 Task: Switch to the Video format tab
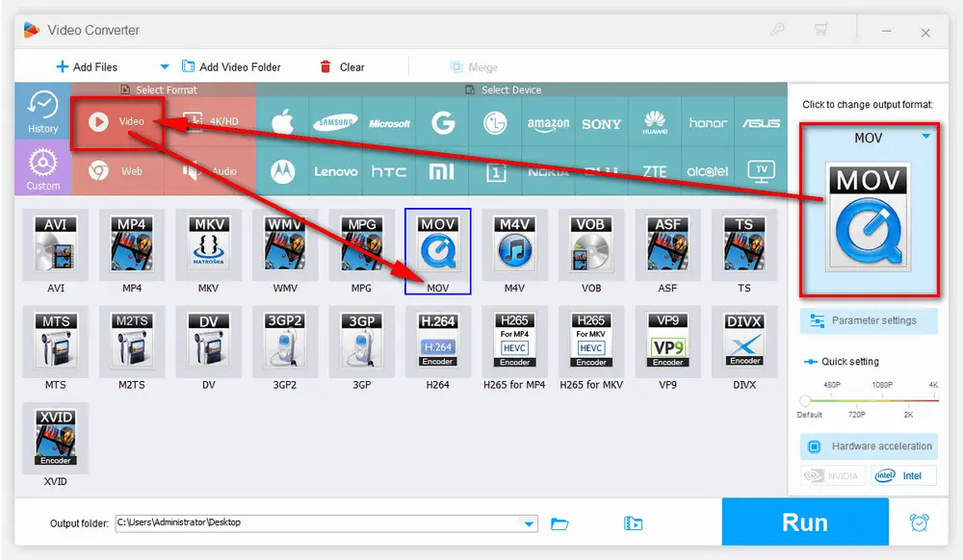(117, 122)
